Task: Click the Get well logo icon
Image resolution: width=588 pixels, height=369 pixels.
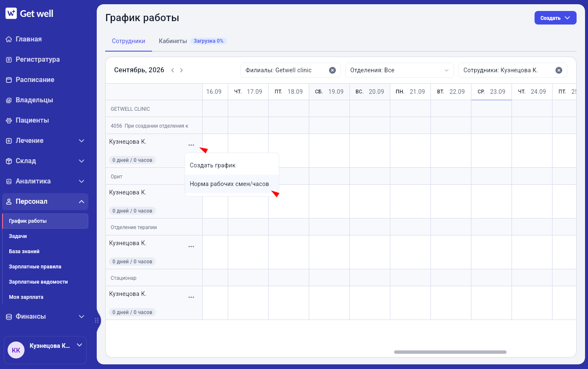Action: (x=11, y=14)
